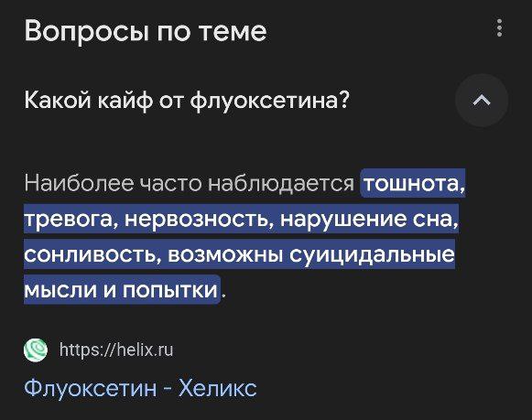Click the highlighted word сонливость
This screenshot has width=532, height=420.
coord(92,255)
